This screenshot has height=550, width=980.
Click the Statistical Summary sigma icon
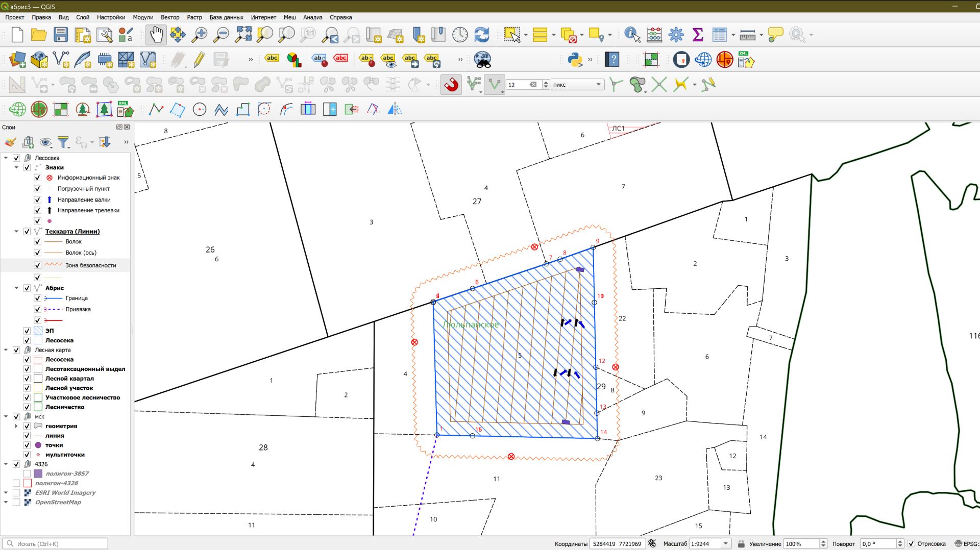(x=698, y=35)
